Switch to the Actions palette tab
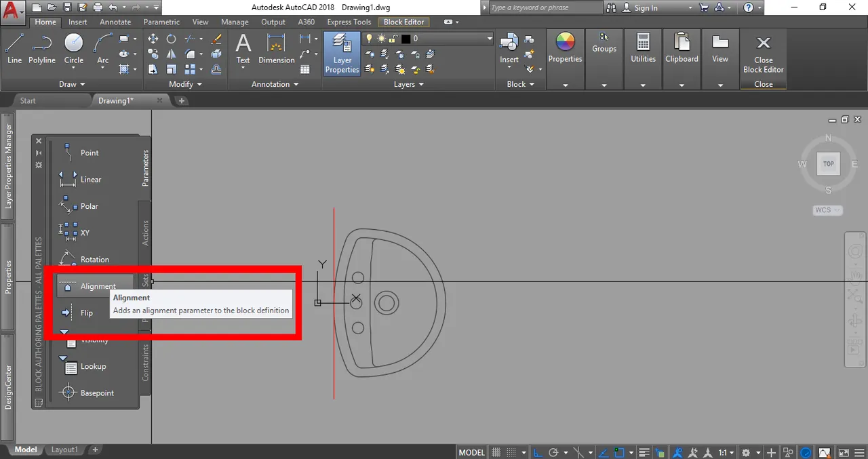 point(145,233)
